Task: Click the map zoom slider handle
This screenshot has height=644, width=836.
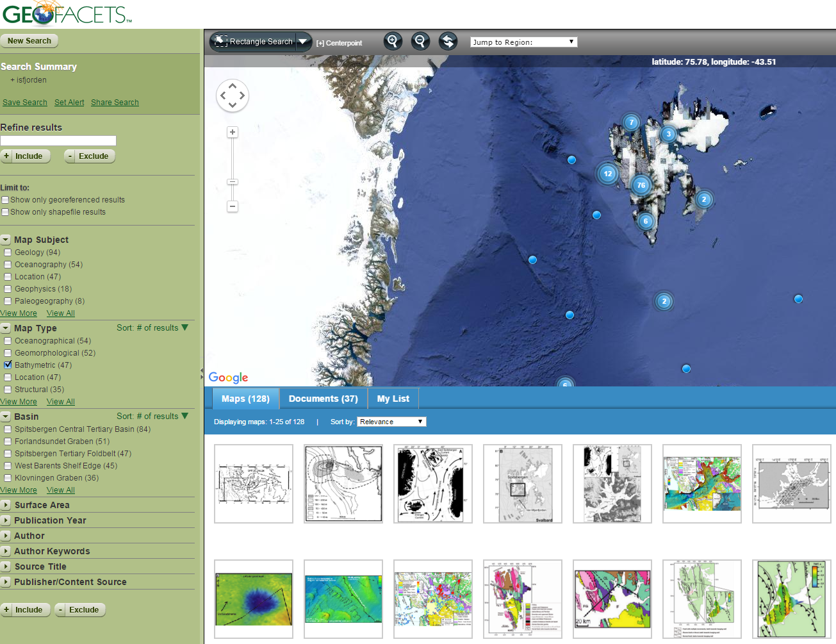Action: [233, 182]
